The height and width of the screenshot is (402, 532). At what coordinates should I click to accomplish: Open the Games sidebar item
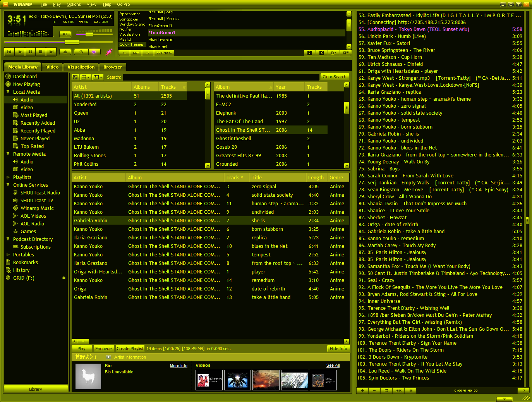pyautogui.click(x=28, y=231)
